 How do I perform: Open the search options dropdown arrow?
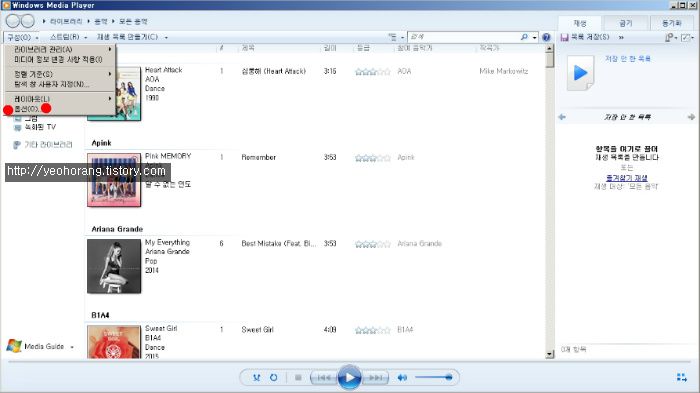point(534,38)
